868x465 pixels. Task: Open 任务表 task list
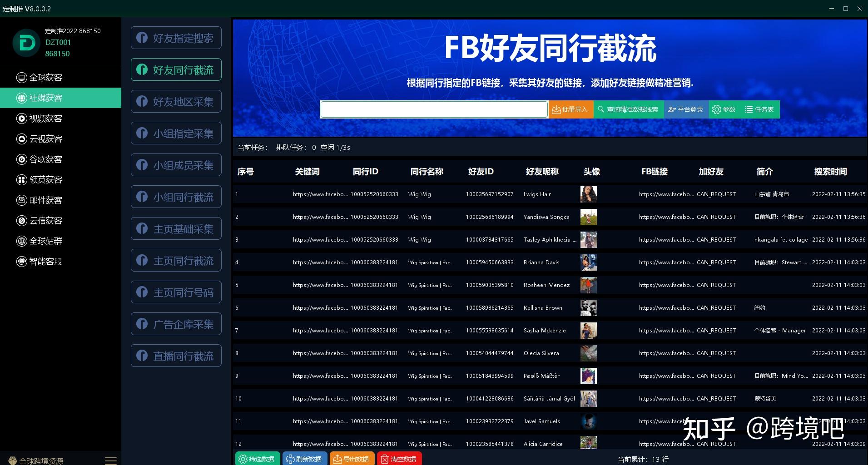[759, 109]
